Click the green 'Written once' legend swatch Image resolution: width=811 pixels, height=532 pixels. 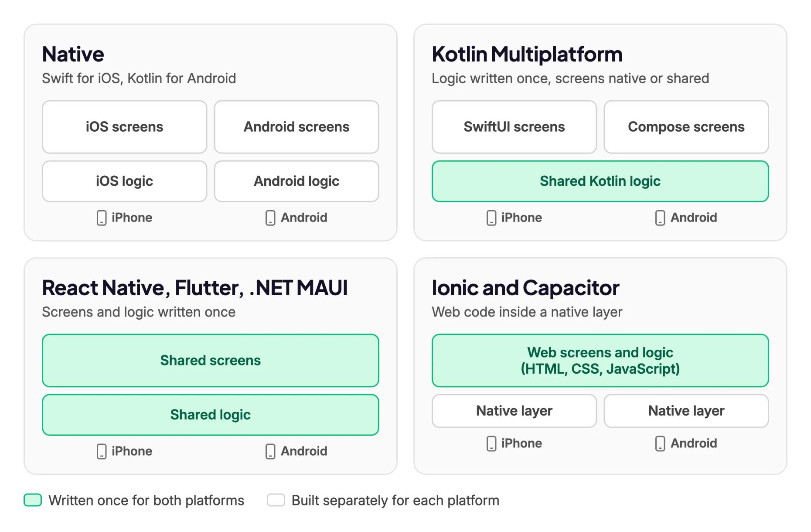(x=33, y=500)
